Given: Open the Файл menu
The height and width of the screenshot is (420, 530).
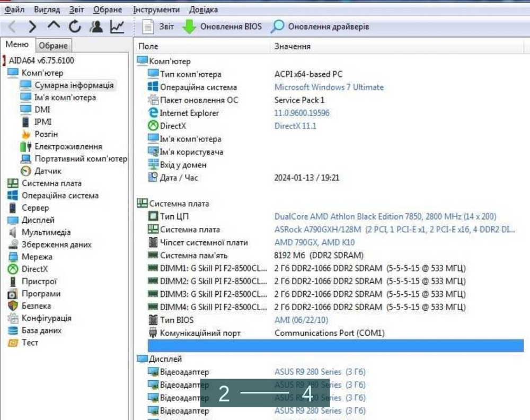Looking at the screenshot, I should (14, 10).
